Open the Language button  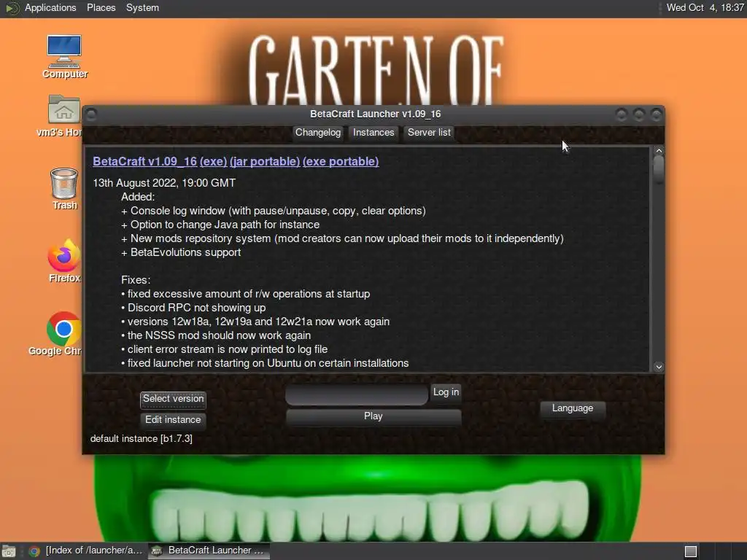coord(573,408)
